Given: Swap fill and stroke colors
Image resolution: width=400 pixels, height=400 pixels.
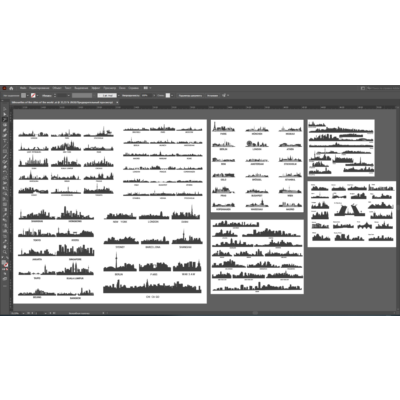Looking at the screenshot, I should click(7, 257).
